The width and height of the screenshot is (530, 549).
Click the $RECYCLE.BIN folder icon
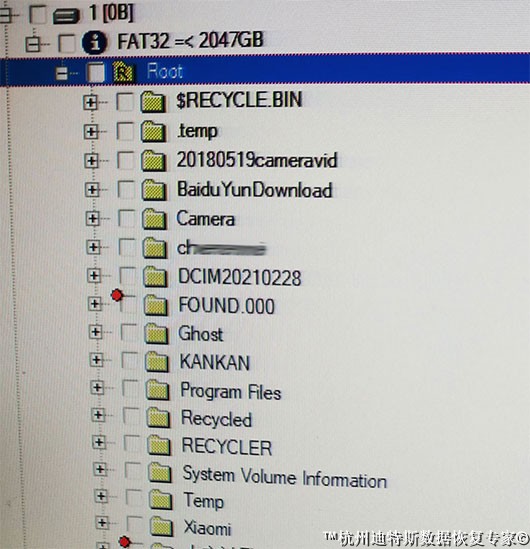[153, 102]
